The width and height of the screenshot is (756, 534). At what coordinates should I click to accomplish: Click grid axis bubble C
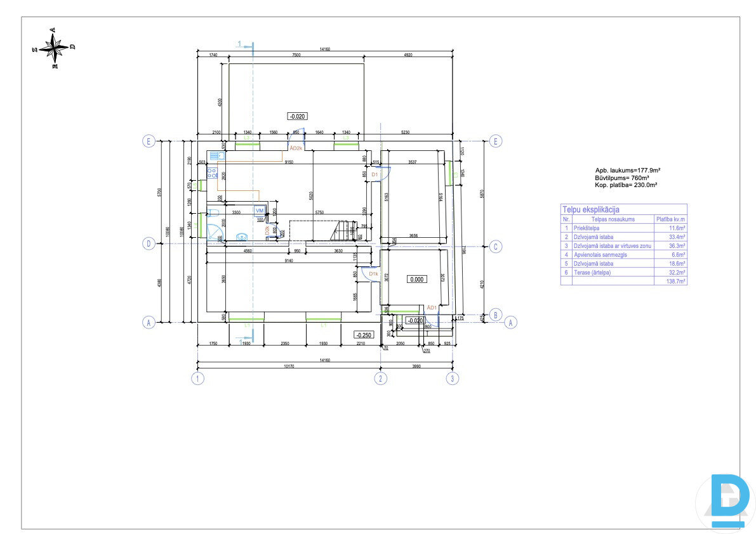pyautogui.click(x=496, y=247)
